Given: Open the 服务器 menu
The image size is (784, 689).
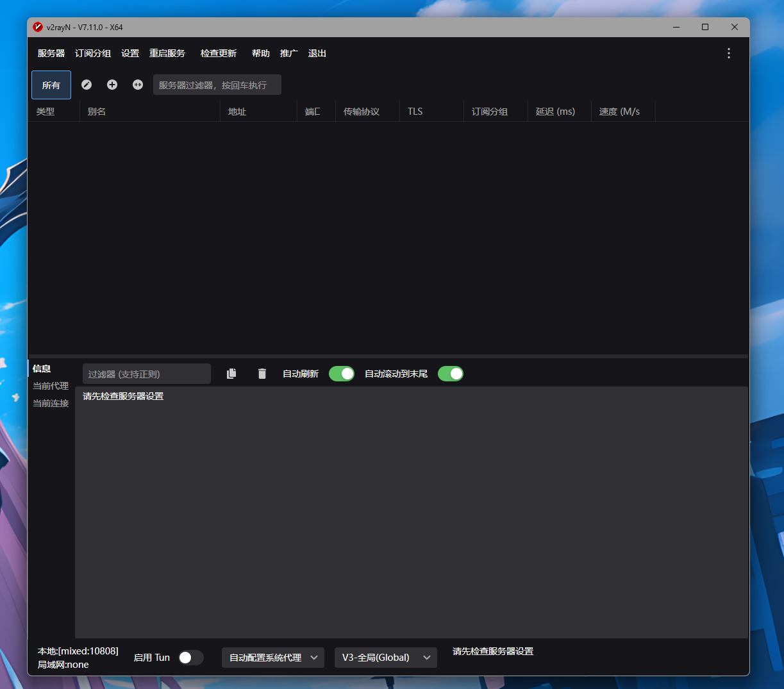Looking at the screenshot, I should click(x=51, y=53).
